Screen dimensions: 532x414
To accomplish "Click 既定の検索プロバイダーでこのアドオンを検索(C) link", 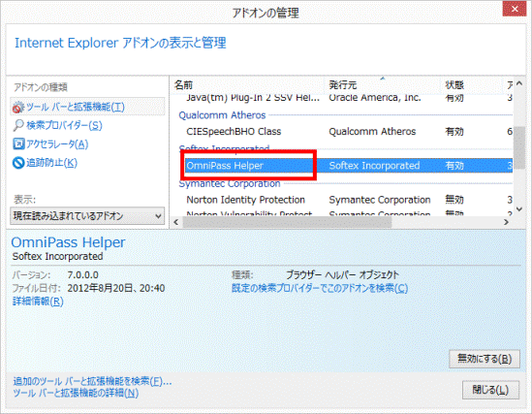I will pos(320,288).
